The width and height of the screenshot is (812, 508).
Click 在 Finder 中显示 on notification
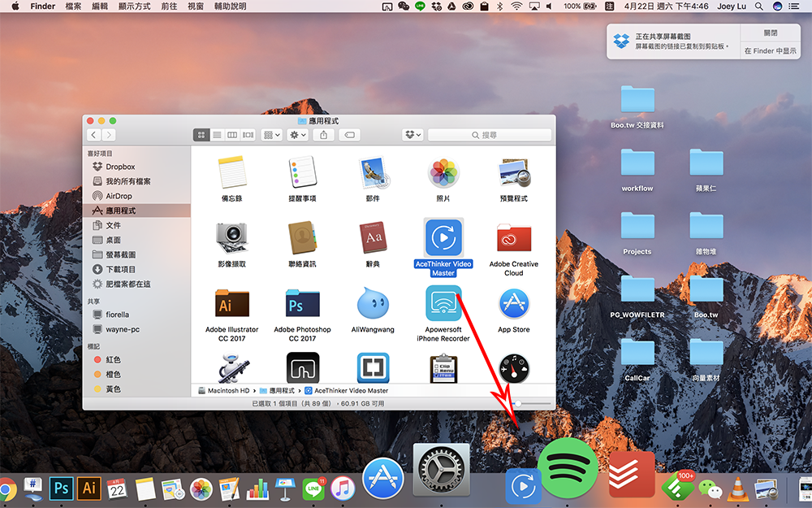771,50
